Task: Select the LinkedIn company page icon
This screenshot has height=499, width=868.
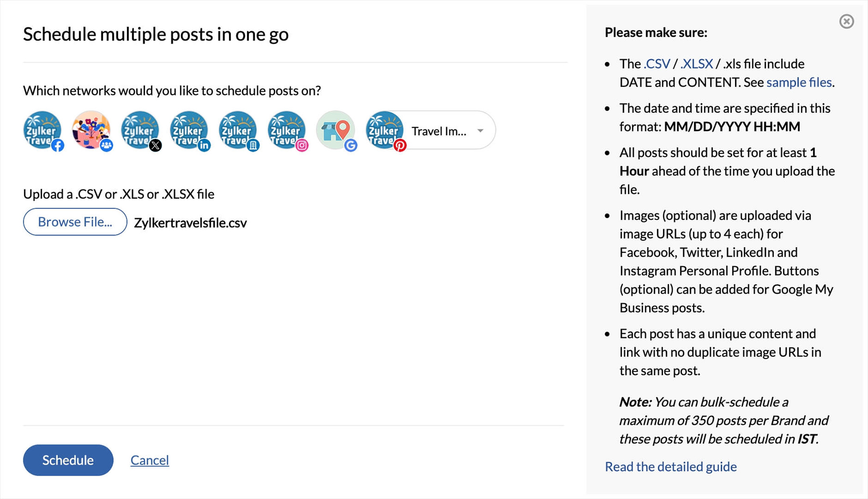Action: pos(238,130)
